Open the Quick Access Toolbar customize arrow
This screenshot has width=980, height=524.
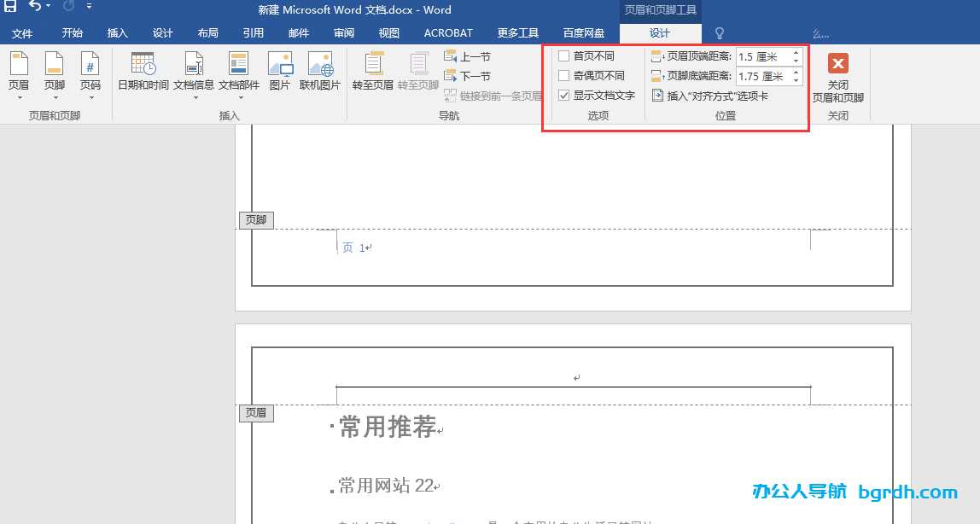[90, 6]
